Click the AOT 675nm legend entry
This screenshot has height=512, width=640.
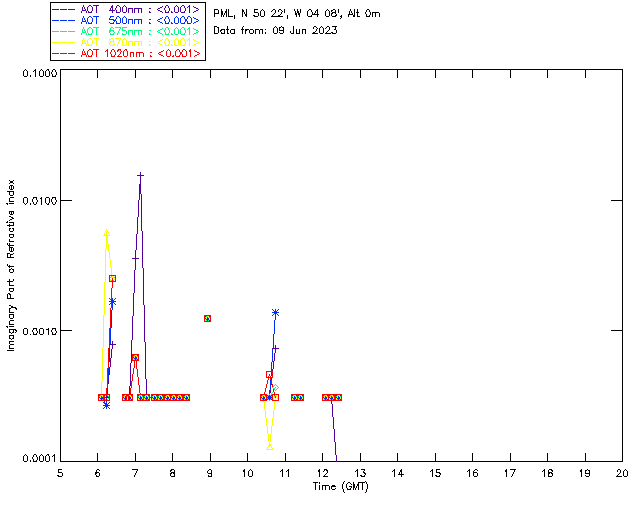[x=127, y=31]
